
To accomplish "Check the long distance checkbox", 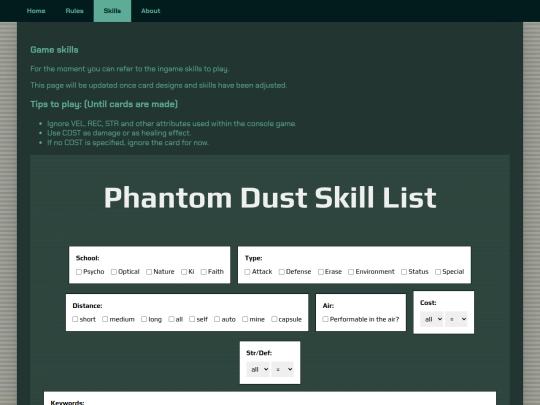I will 144,319.
